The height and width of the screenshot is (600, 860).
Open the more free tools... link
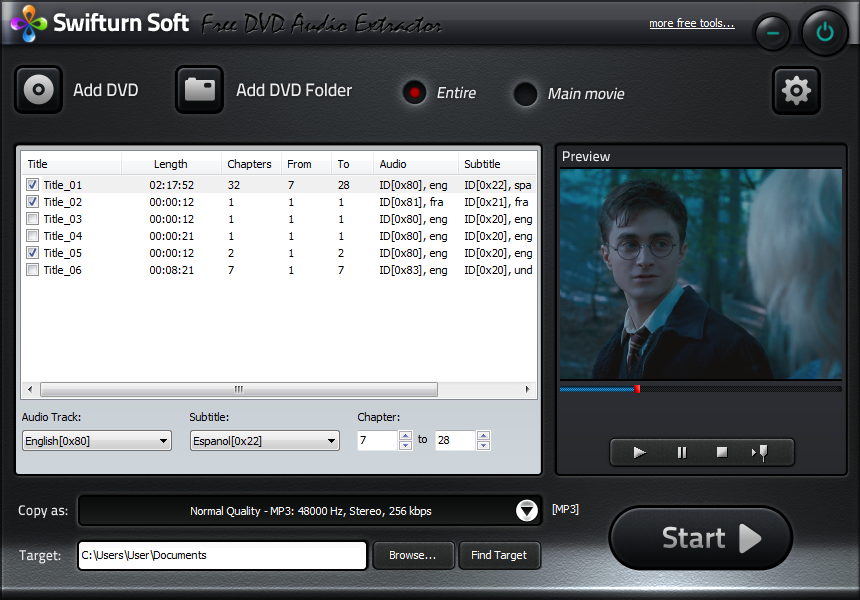[x=692, y=23]
